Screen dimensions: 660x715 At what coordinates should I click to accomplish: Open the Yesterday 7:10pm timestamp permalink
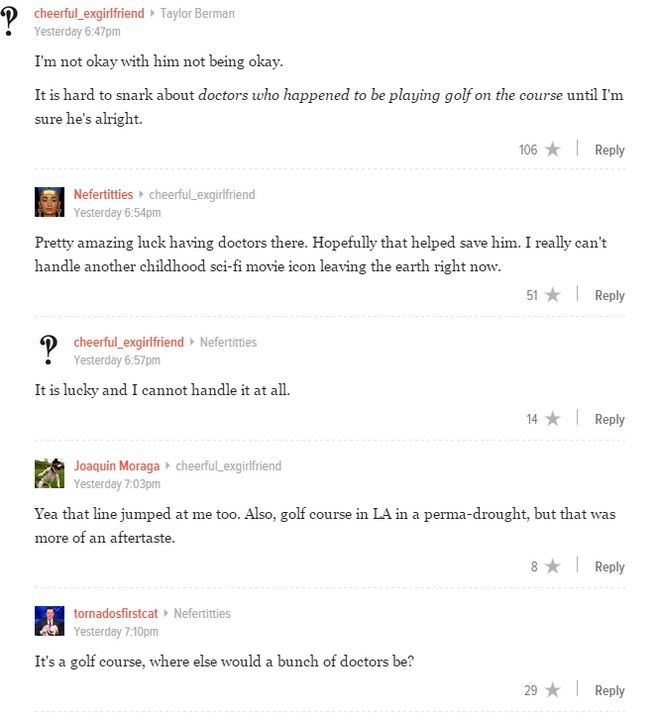[116, 631]
